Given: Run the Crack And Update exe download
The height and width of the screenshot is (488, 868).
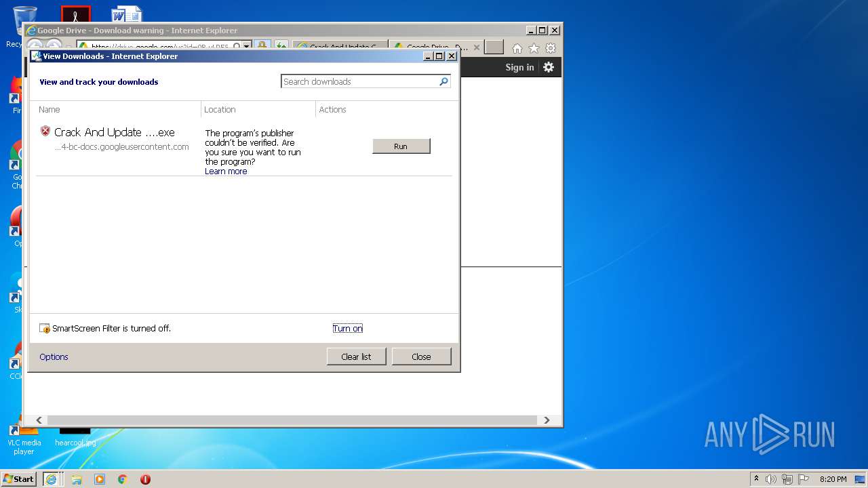Looking at the screenshot, I should (401, 146).
